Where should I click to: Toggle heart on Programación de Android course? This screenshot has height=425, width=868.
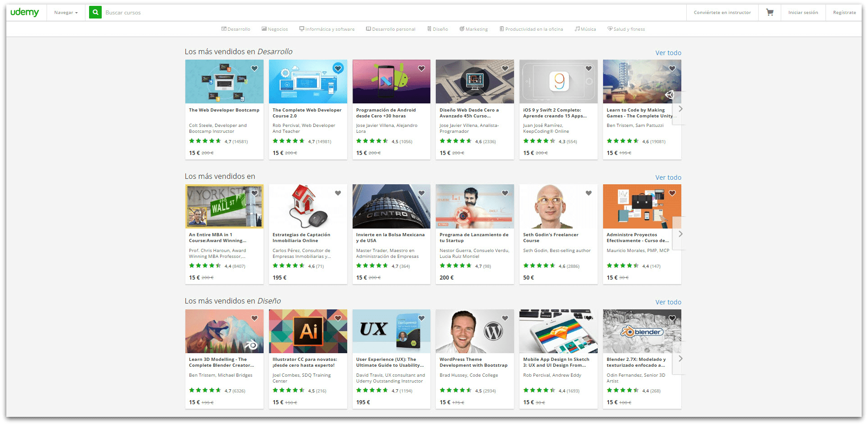click(421, 69)
